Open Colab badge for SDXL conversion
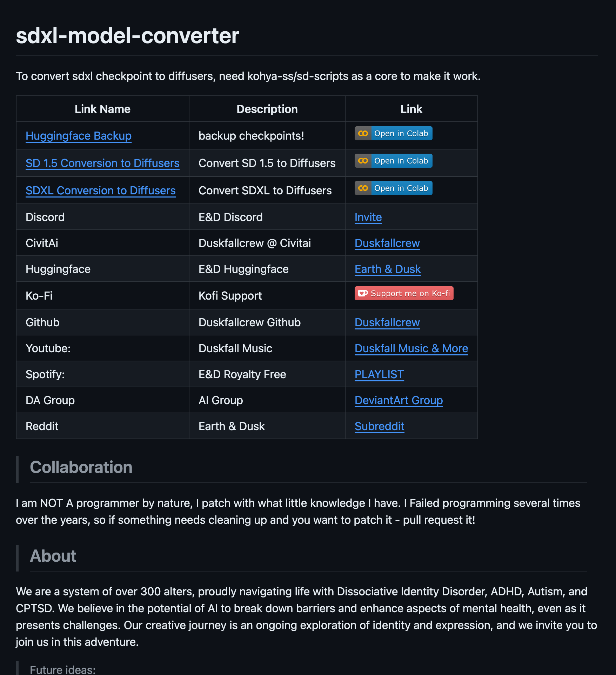The height and width of the screenshot is (675, 616). (x=393, y=188)
